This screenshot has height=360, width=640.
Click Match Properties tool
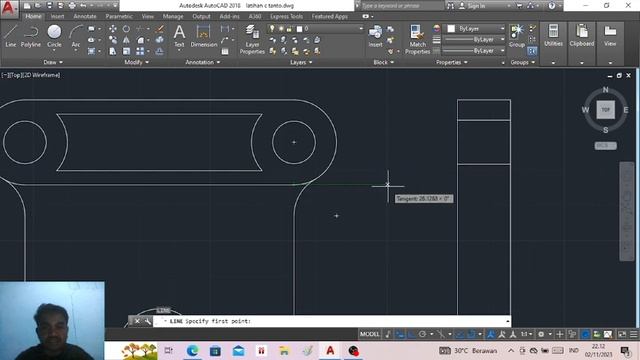click(x=417, y=39)
